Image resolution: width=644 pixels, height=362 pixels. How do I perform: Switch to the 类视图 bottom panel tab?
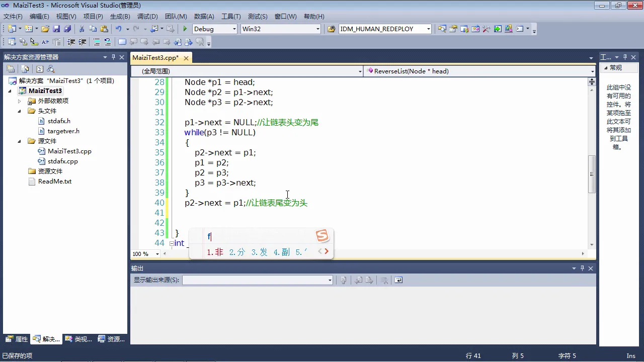pos(78,339)
